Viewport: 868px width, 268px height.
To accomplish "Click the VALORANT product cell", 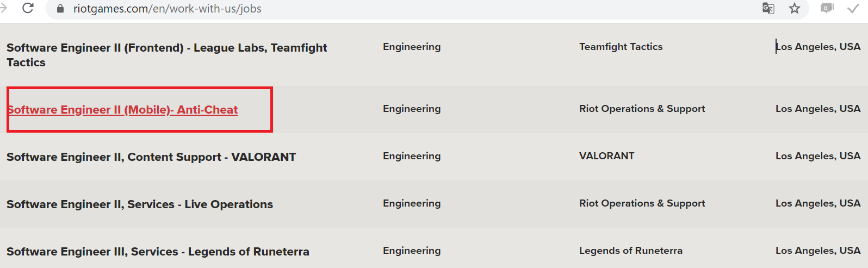I will click(x=607, y=156).
